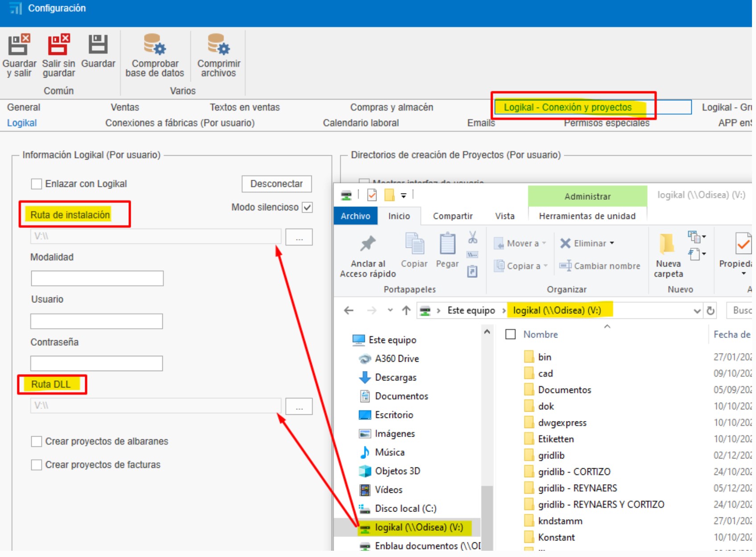
Task: Open recent locations dropdown arrow
Action: tap(390, 311)
